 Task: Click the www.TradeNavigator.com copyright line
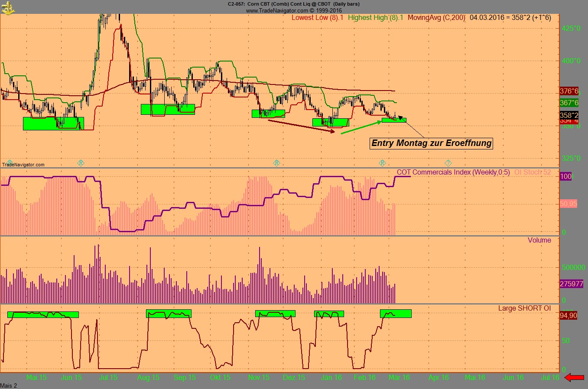pyautogui.click(x=294, y=10)
